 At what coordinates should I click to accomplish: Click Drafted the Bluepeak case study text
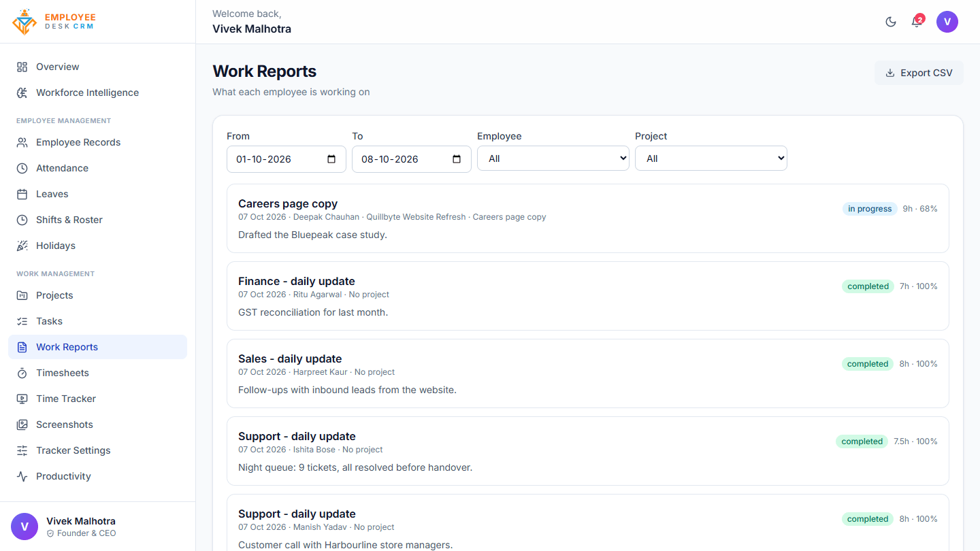pos(312,235)
